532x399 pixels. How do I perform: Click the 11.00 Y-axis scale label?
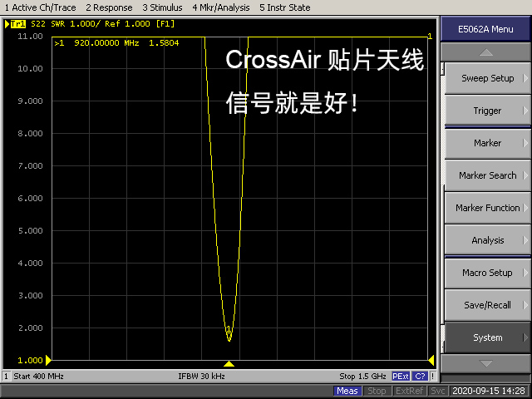click(30, 36)
